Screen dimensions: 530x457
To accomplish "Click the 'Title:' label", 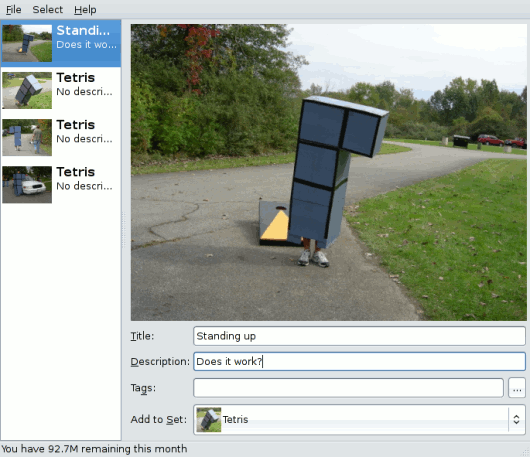I will 142,336.
